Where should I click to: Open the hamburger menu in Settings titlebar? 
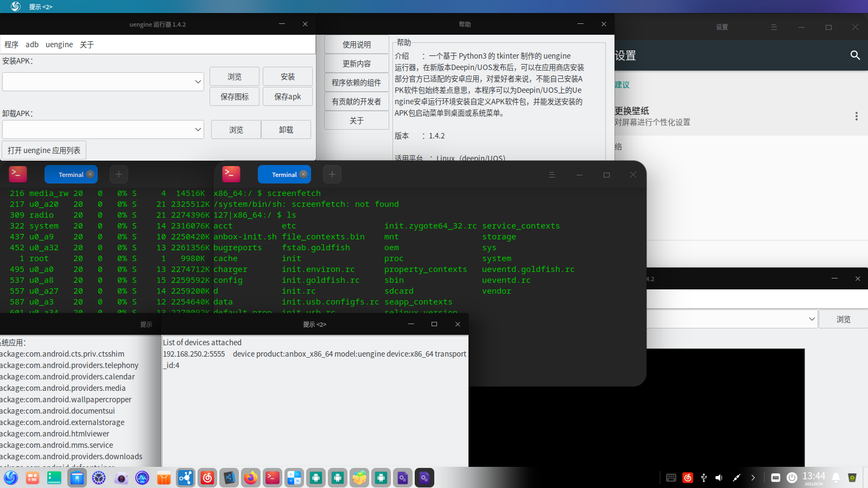point(774,27)
